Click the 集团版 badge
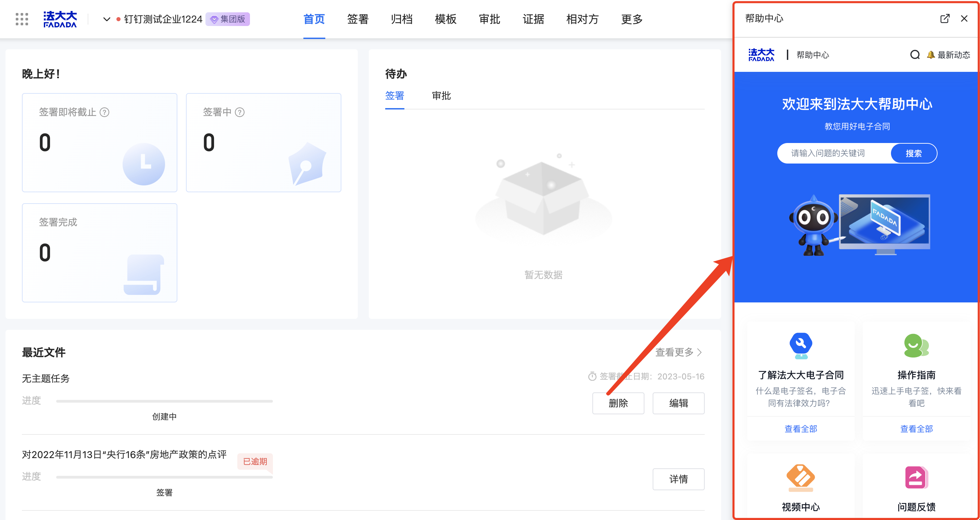 pos(228,19)
